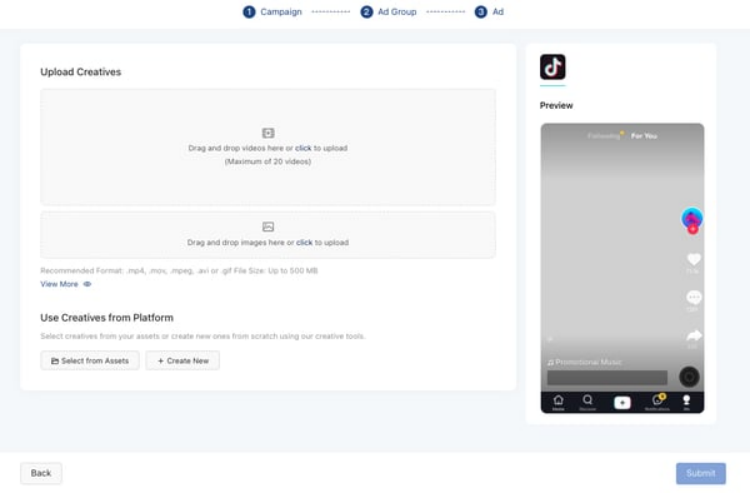Click the grey caption bar in preview
Screen dimensions: 750x493
(x=607, y=378)
